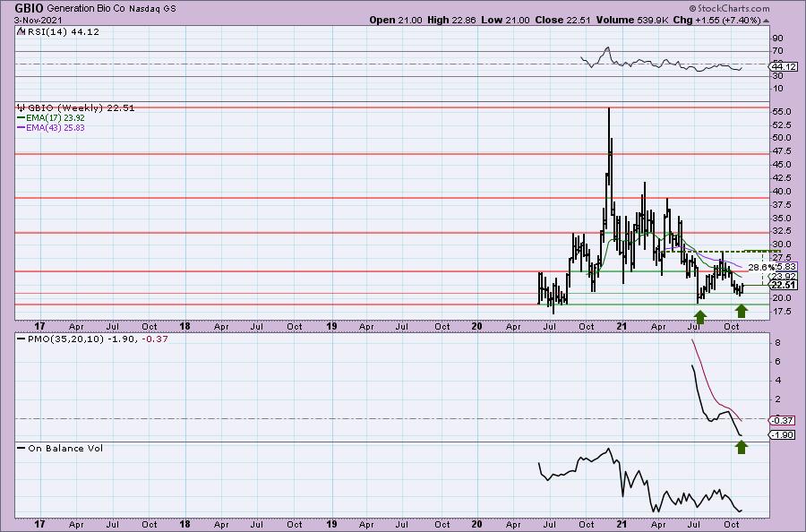Select the 6 level on PMO scale
This screenshot has width=806, height=532.
[777, 362]
